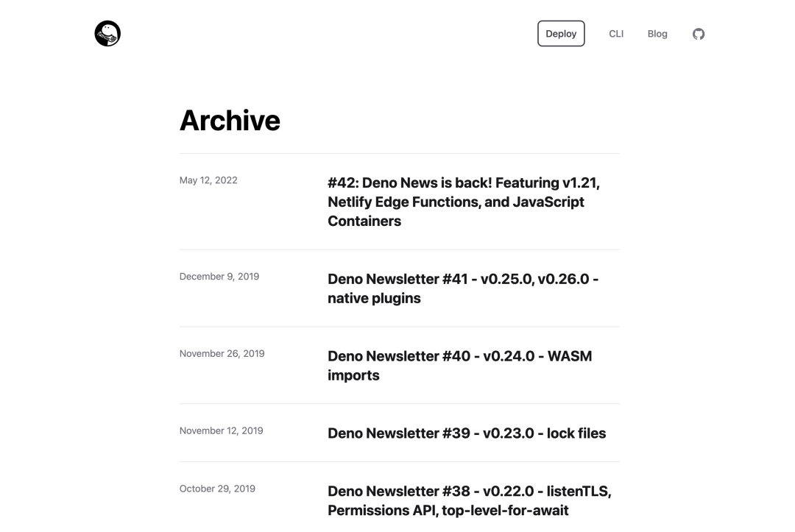Click the Deno dinosaur logo
Image resolution: width=795 pixels, height=532 pixels.
click(107, 33)
